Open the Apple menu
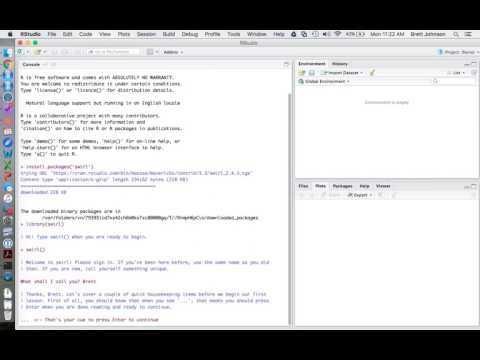The image size is (480, 360). [x=10, y=34]
